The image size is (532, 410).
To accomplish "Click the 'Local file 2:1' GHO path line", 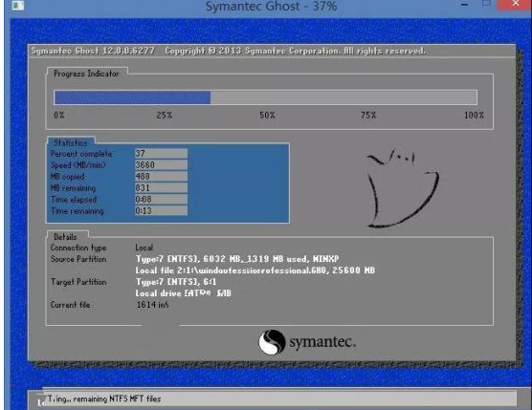I will 255,270.
